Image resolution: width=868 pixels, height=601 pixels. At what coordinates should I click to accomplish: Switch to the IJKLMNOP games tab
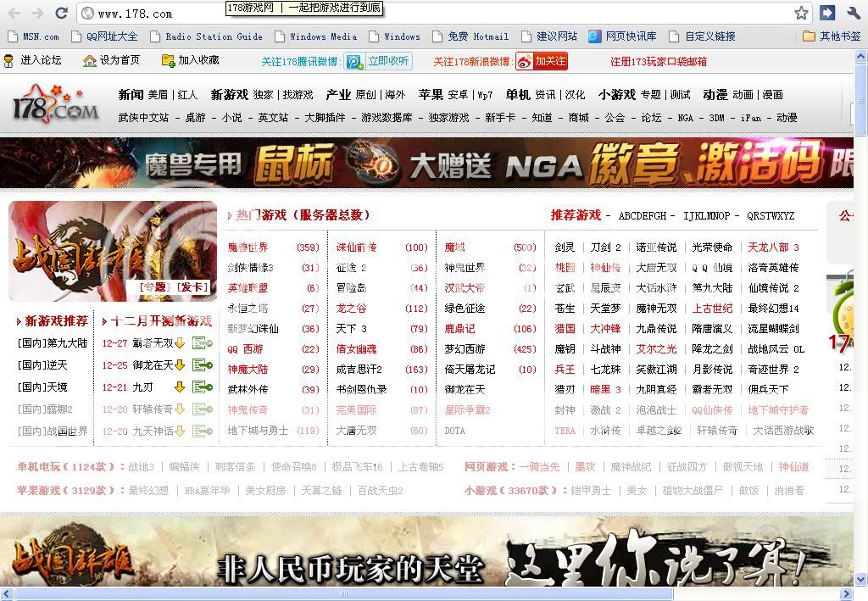[707, 216]
